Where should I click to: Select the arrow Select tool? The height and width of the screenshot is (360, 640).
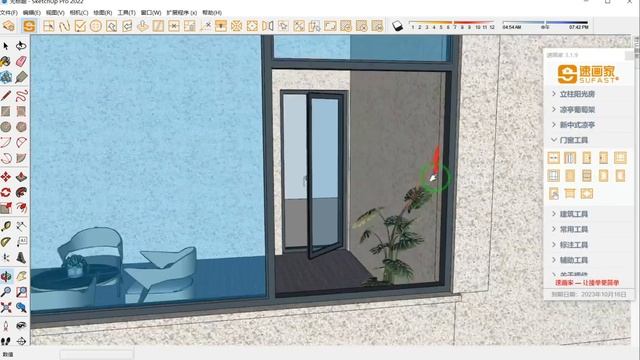point(6,46)
